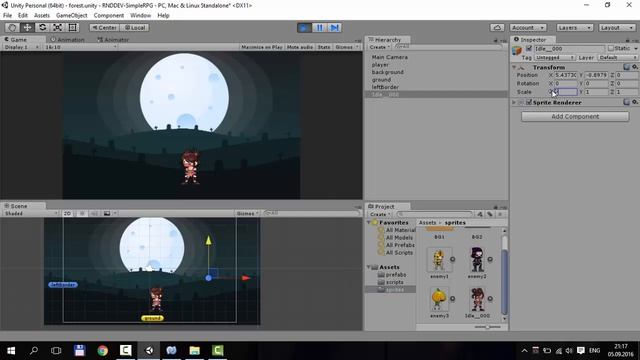640x360 pixels.
Task: Collapse the Favorites tree section
Action: (x=369, y=222)
